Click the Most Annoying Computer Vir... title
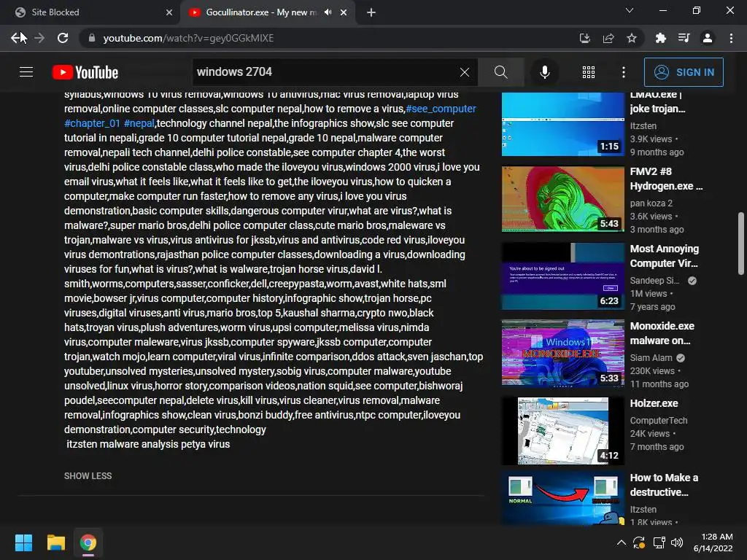The height and width of the screenshot is (560, 747). tap(665, 256)
